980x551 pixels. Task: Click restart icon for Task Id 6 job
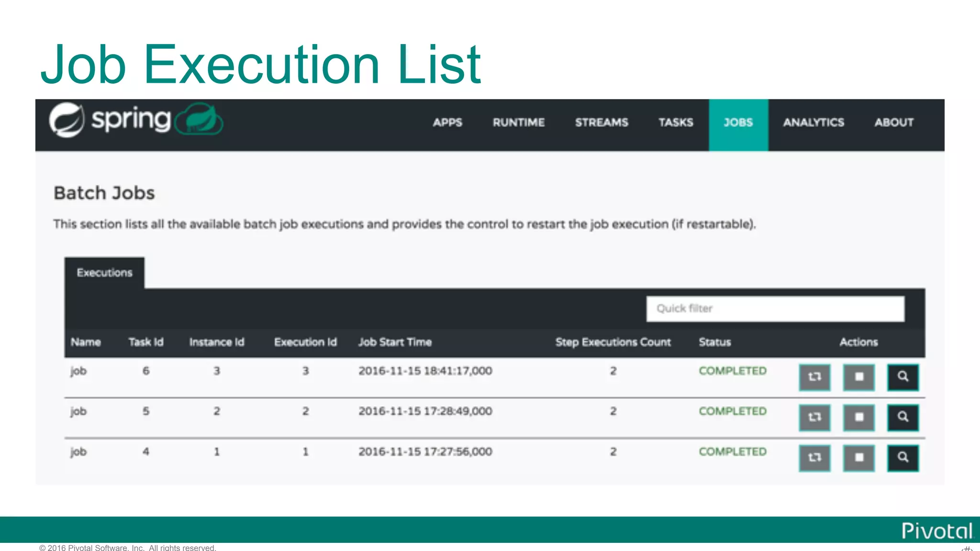814,377
